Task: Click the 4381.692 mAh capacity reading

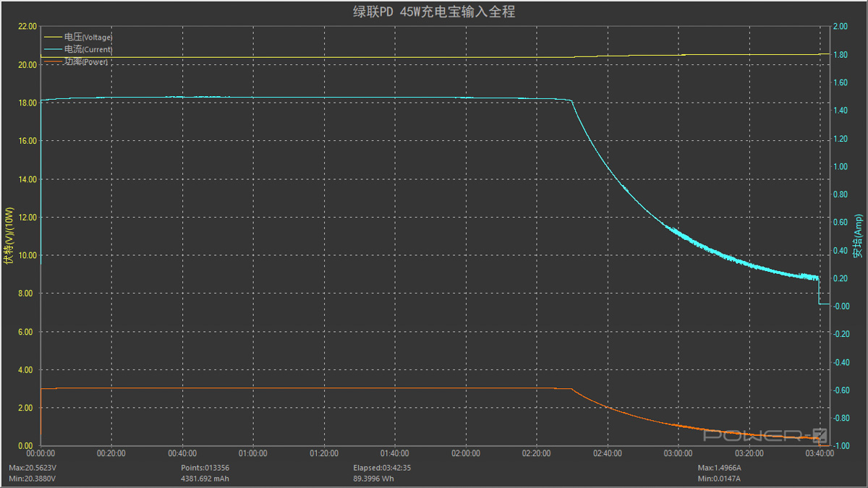Action: (205, 478)
